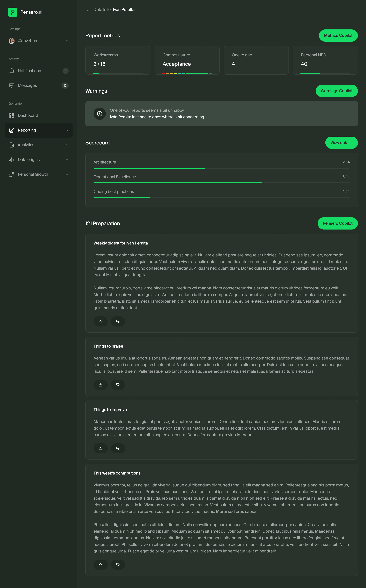Expand the Analytics menu chevron
This screenshot has width=366, height=588.
[67, 145]
